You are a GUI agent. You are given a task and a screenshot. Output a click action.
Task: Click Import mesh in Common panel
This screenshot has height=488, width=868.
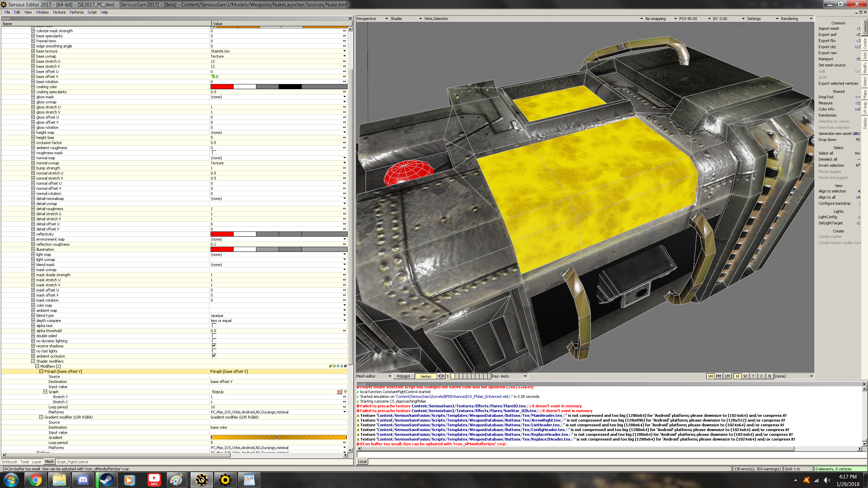[829, 28]
